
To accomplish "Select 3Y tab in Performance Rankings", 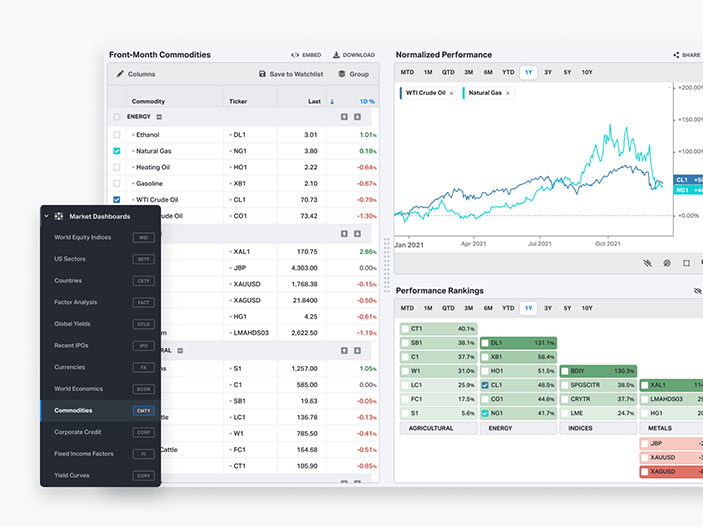I will [548, 308].
